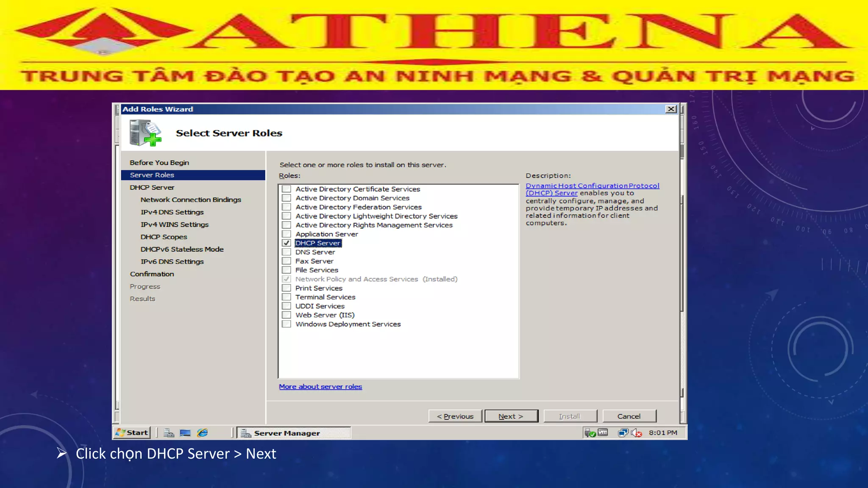Open Network Connection Bindings step

pos(191,200)
